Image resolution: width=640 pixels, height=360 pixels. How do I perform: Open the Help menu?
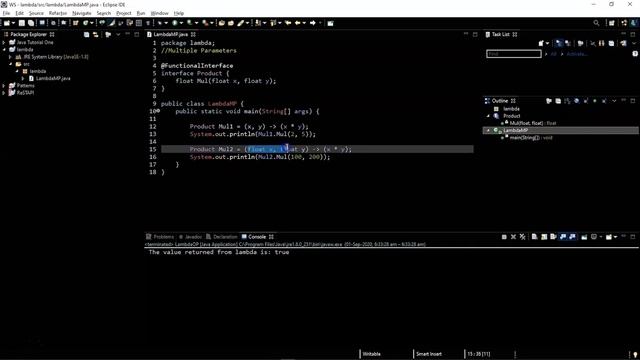[x=179, y=13]
